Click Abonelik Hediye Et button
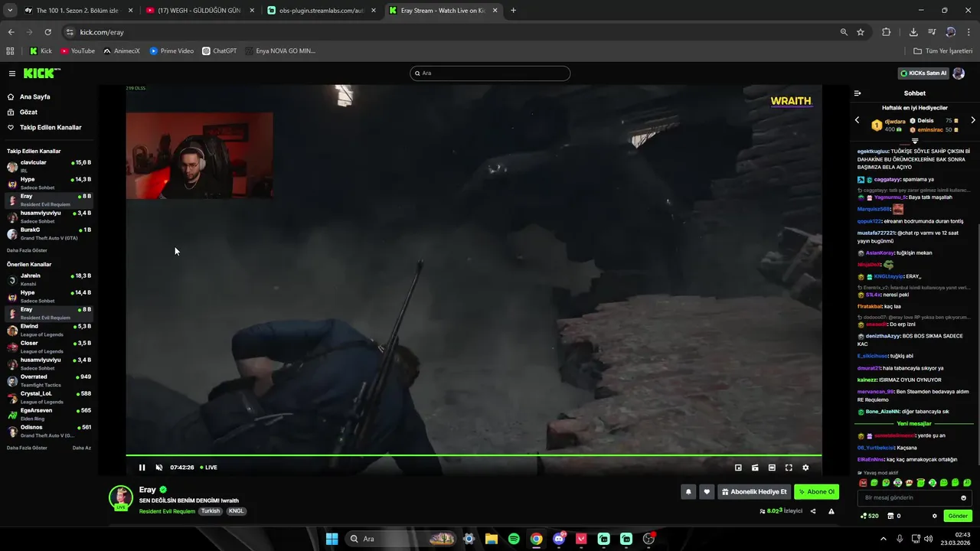 click(x=754, y=492)
